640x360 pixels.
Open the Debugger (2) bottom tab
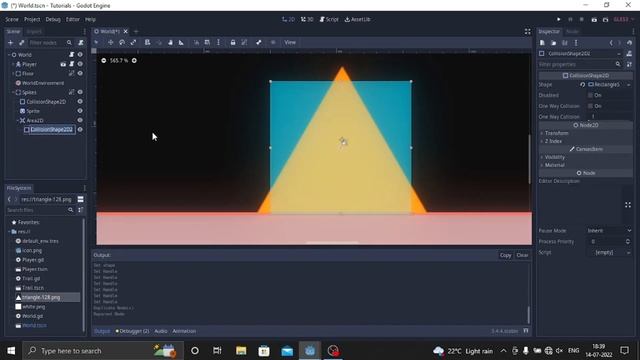tap(132, 331)
